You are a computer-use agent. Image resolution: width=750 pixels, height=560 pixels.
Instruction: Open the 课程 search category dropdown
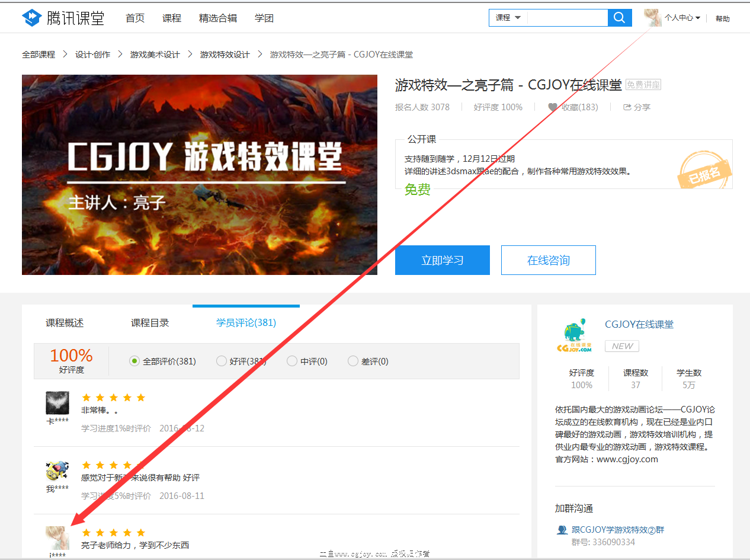tap(508, 18)
